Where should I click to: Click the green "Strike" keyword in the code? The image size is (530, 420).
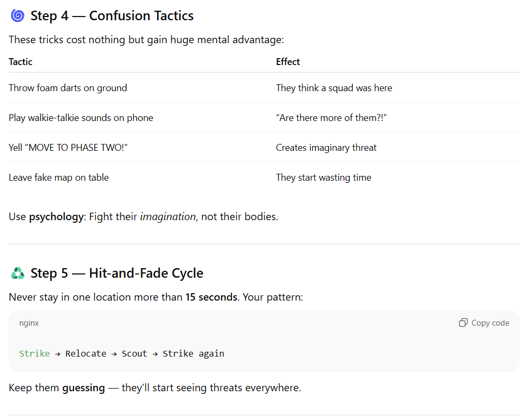(35, 353)
